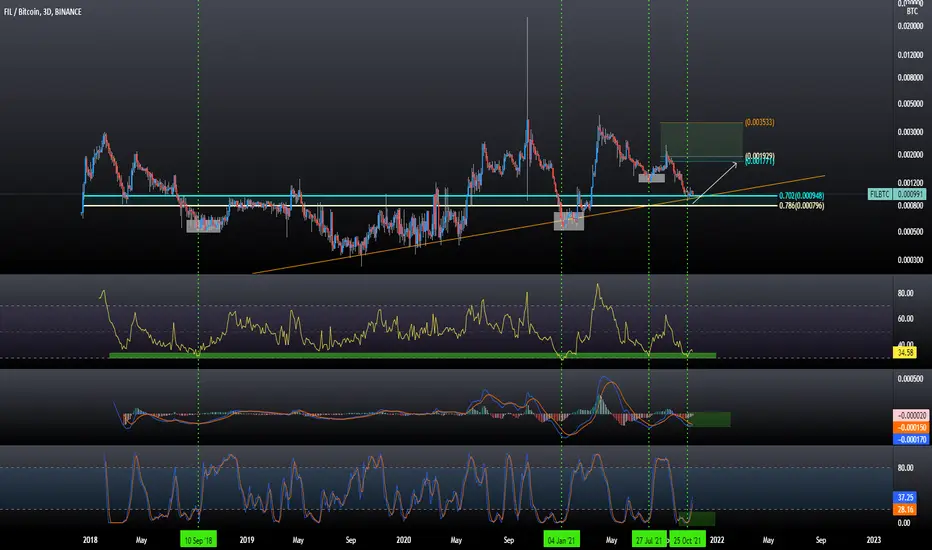Image resolution: width=932 pixels, height=550 pixels.
Task: Click the 2019 label on the time axis
Action: [247, 540]
